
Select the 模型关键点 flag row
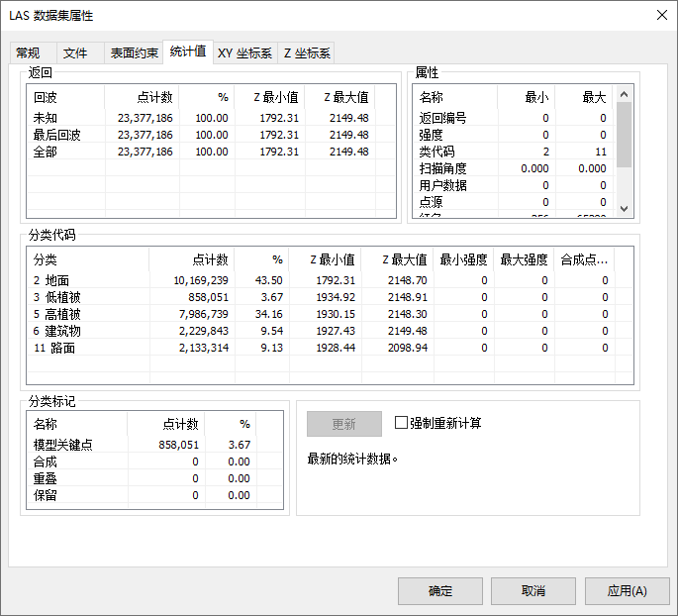coord(154,445)
